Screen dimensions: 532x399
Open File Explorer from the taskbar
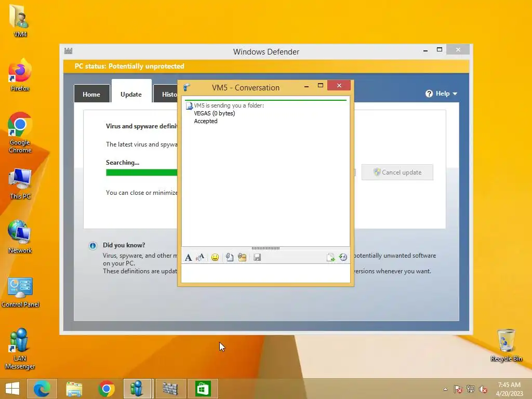coord(74,389)
